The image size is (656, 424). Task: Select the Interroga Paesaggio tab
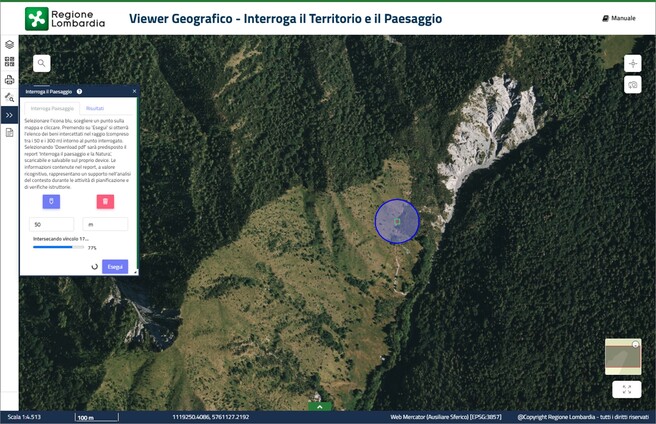point(52,108)
